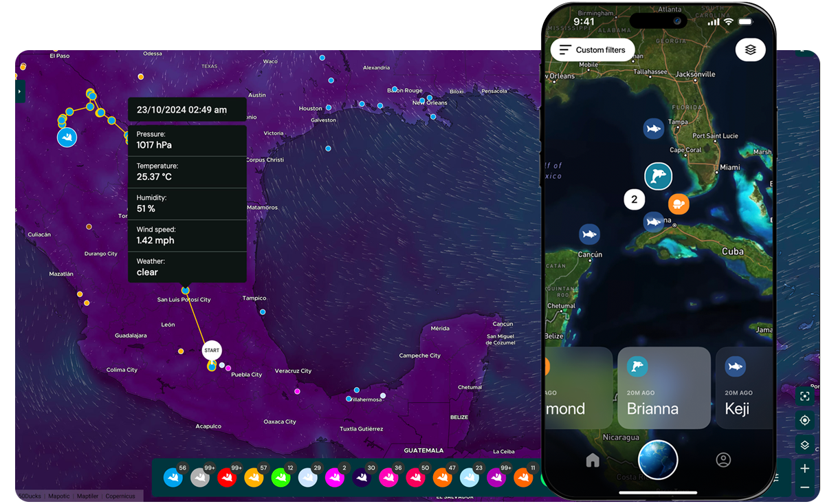
Task: Zoom out with the minus button
Action: click(x=804, y=487)
